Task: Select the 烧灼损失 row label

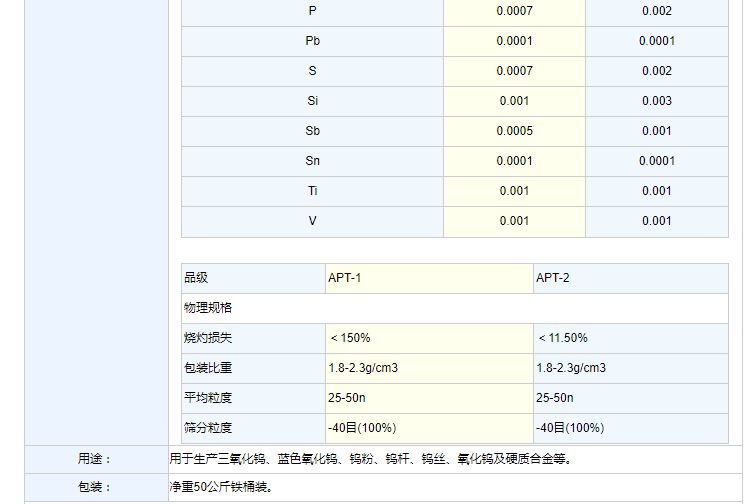Action: [x=208, y=338]
